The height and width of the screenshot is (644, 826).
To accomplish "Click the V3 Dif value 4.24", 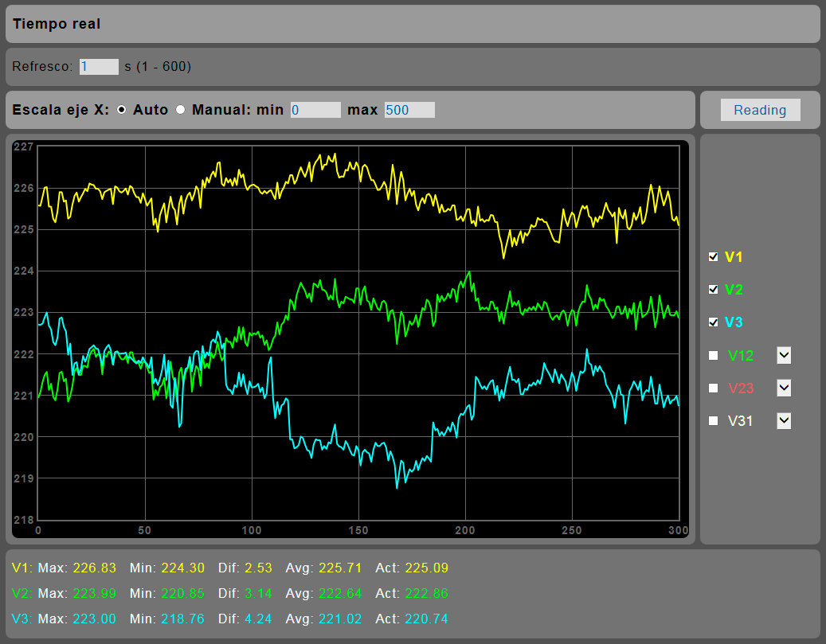I will pyautogui.click(x=258, y=619).
